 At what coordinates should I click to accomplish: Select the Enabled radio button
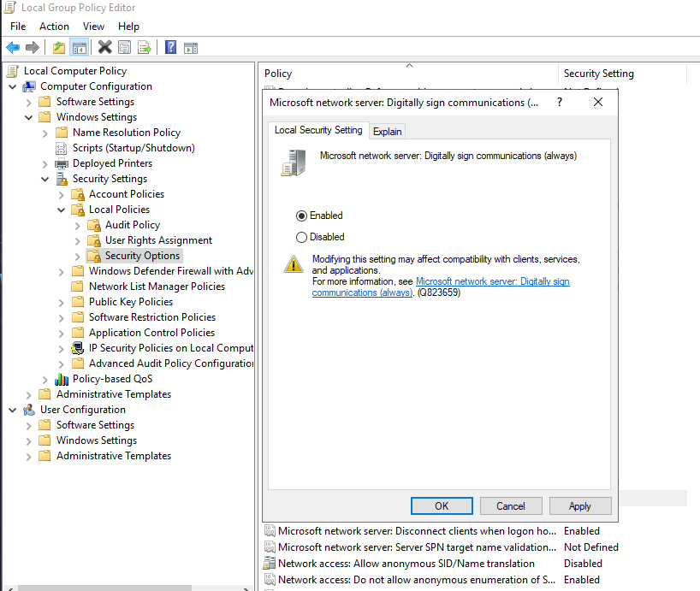point(301,216)
